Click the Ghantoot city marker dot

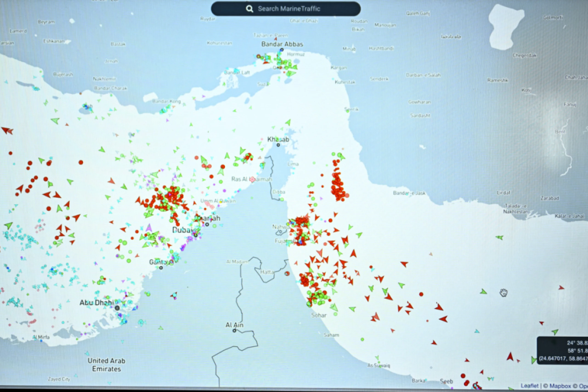(x=161, y=268)
